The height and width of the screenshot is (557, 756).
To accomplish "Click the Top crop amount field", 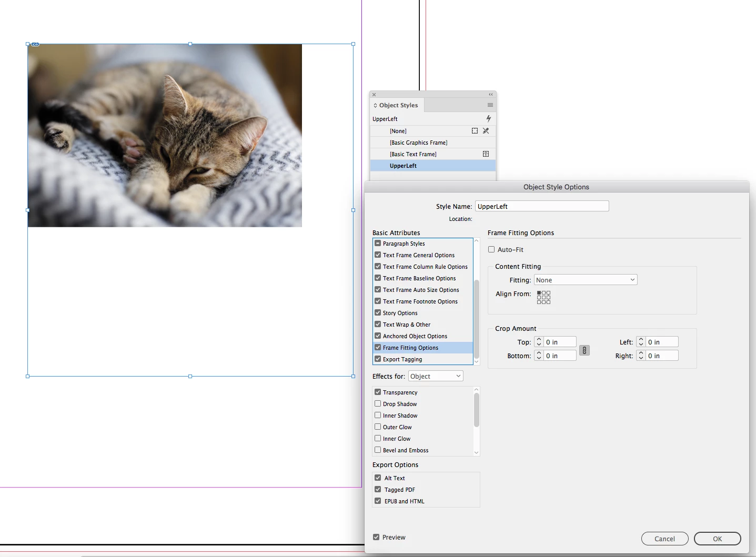I will 560,342.
